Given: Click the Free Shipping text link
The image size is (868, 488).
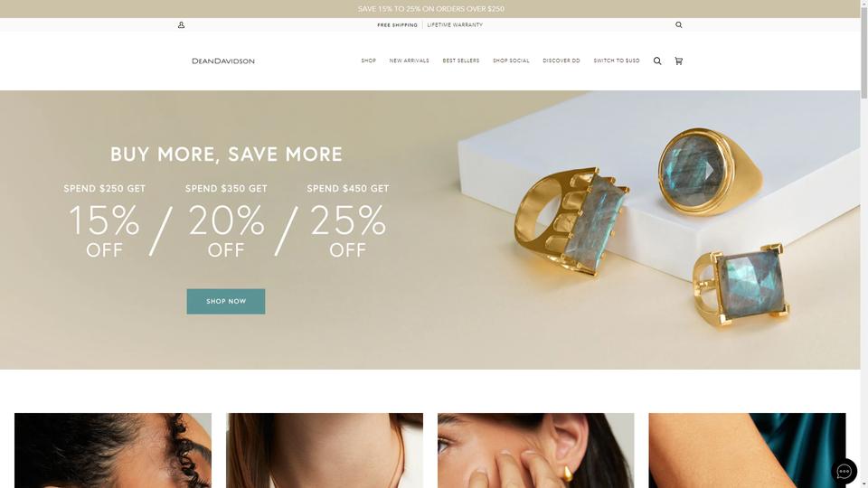Looking at the screenshot, I should click(398, 25).
